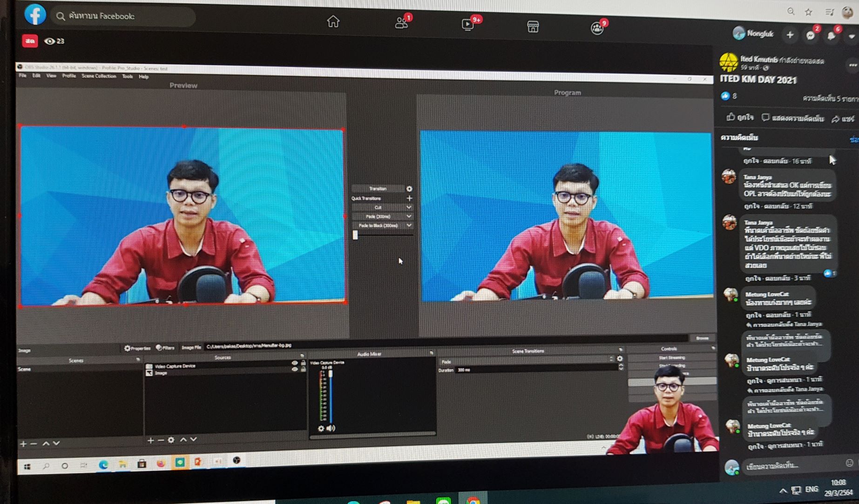859x504 pixels.
Task: Click the Share (แชร์) button
Action: pyautogui.click(x=843, y=119)
